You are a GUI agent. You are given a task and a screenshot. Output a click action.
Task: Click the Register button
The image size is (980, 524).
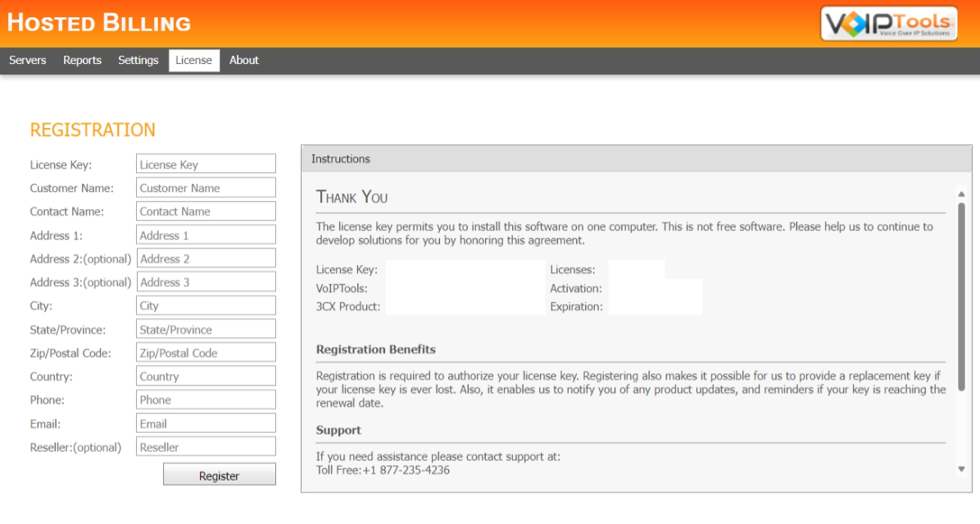coord(219,474)
